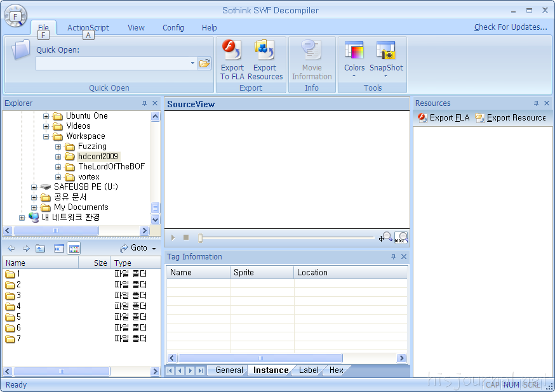Screen dimensions: 555x392
Task: Expand the Videos folder
Action: click(x=46, y=126)
